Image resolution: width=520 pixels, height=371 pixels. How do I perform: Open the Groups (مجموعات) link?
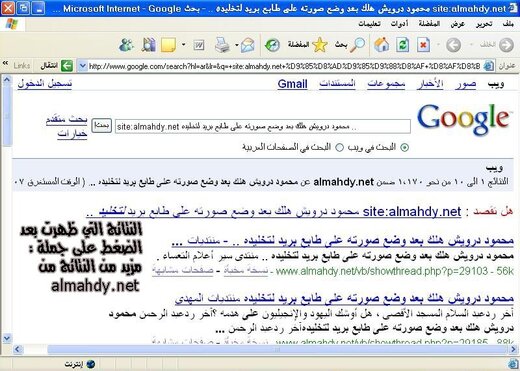click(386, 84)
